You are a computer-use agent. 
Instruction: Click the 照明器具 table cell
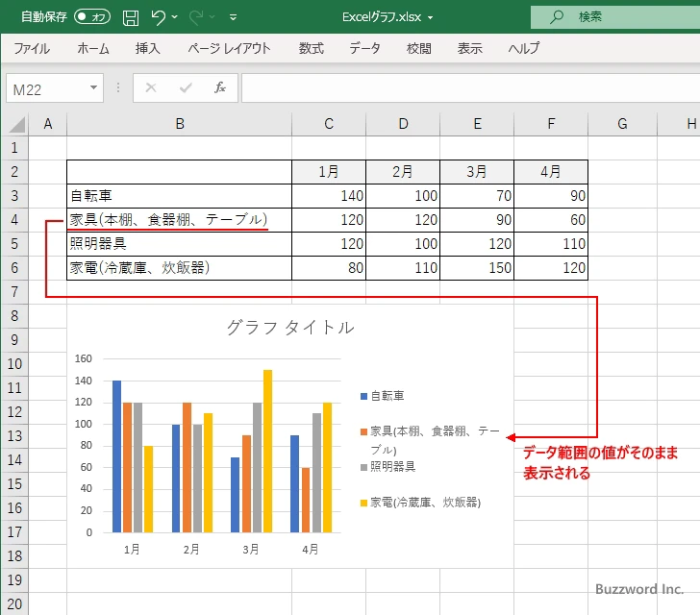[180, 244]
